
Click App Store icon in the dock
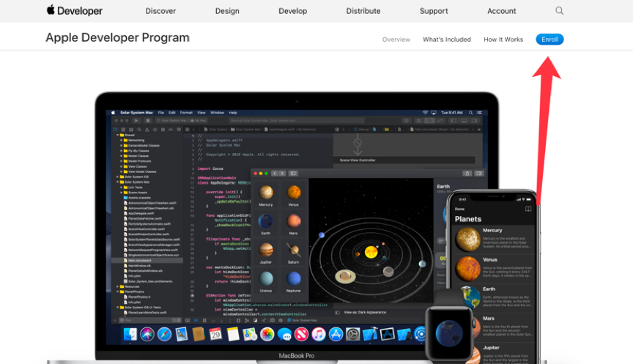point(336,334)
